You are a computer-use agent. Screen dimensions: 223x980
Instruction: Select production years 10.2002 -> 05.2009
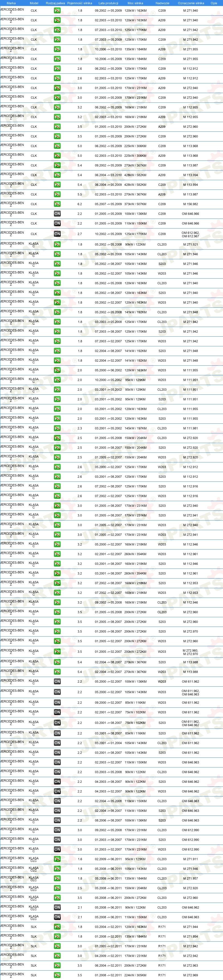(108, 234)
